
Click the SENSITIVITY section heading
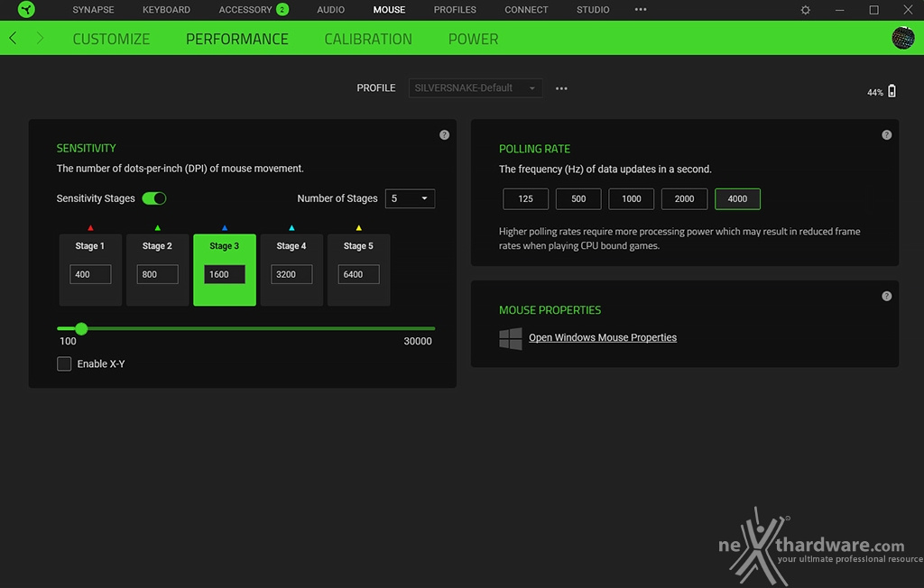click(86, 149)
